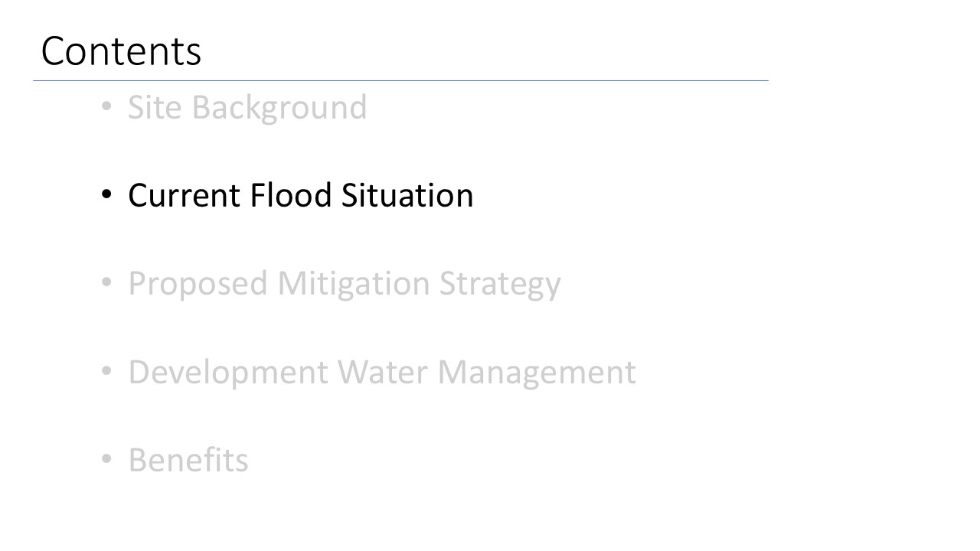
Task: Click the Contents slide title
Action: pyautogui.click(x=121, y=52)
